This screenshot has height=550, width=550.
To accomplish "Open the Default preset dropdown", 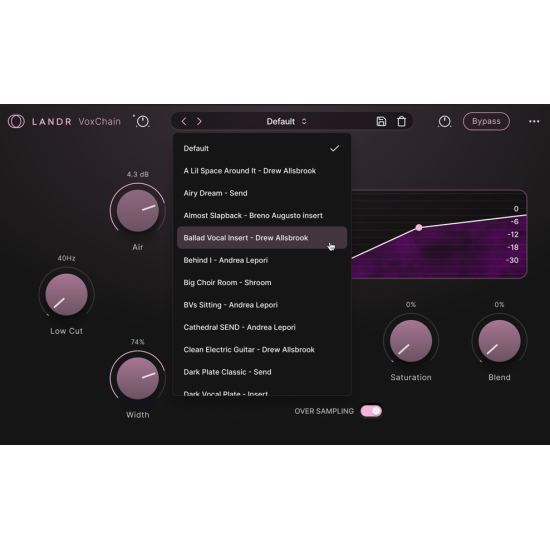I will click(286, 121).
